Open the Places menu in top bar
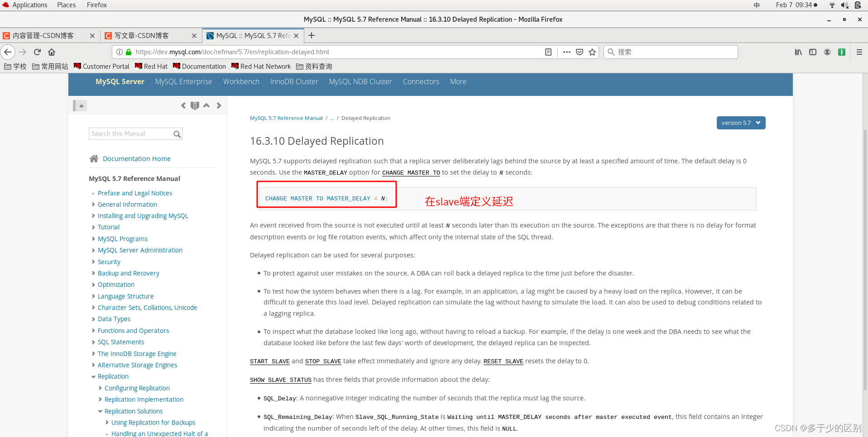Screen dimensions: 868x437 67,5
